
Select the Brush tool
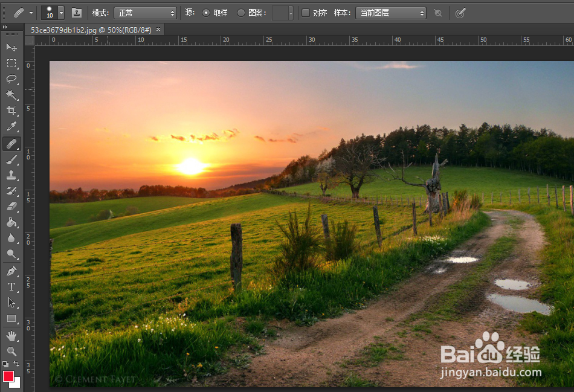tap(11, 159)
